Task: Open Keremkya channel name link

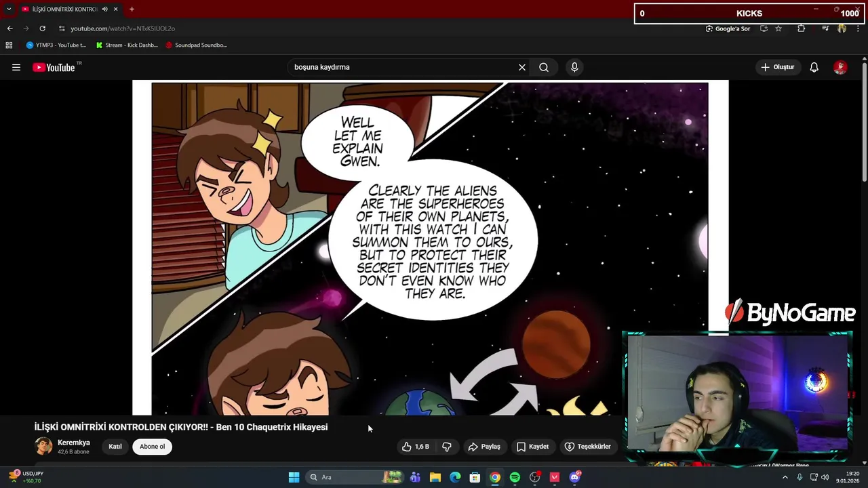Action: click(x=74, y=443)
